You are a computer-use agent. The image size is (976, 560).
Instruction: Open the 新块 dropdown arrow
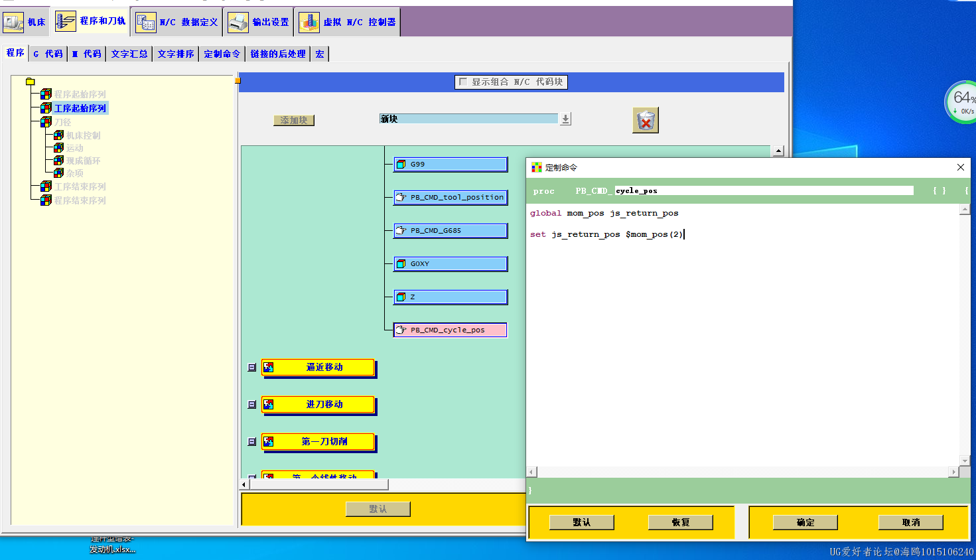point(565,119)
